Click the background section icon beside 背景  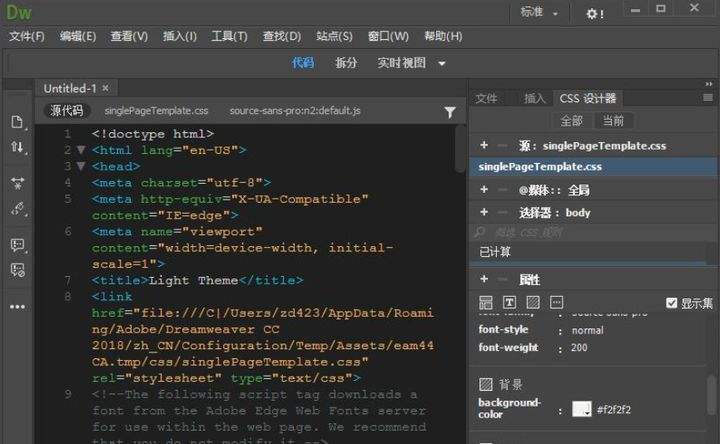486,384
